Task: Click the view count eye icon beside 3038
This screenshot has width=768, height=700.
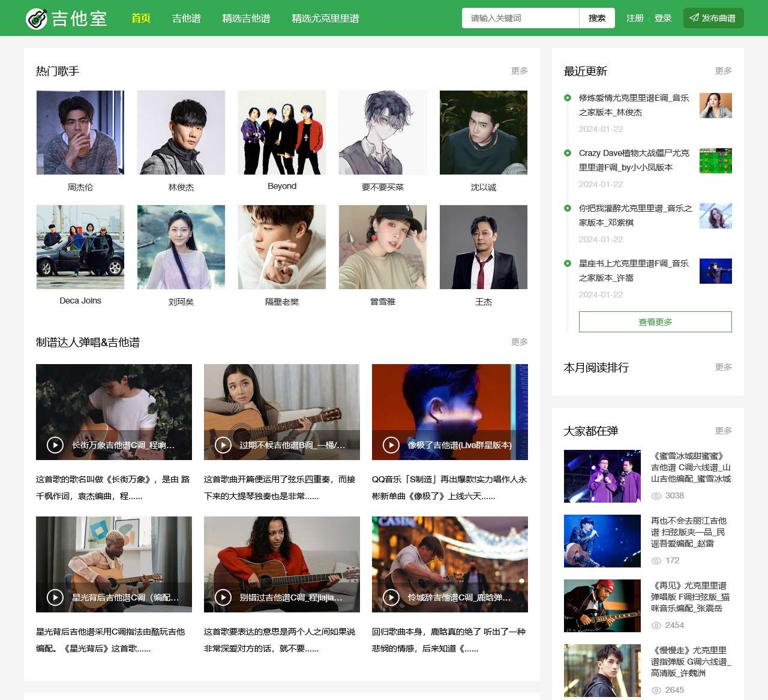Action: [656, 496]
